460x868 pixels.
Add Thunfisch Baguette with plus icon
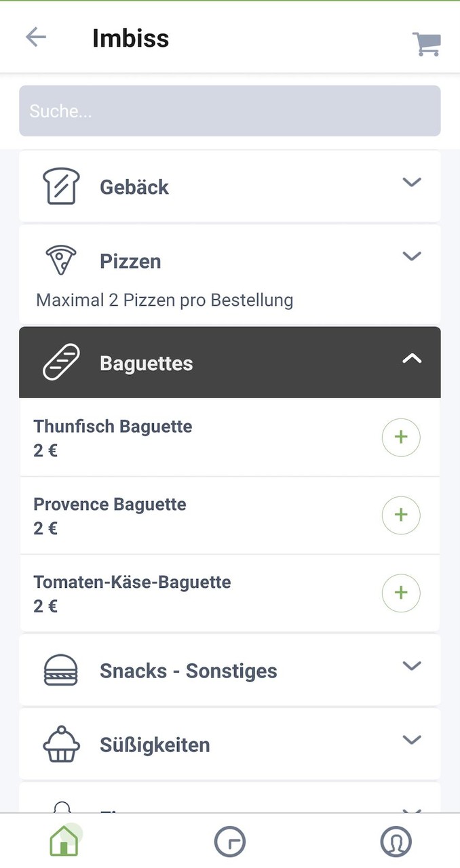click(401, 437)
